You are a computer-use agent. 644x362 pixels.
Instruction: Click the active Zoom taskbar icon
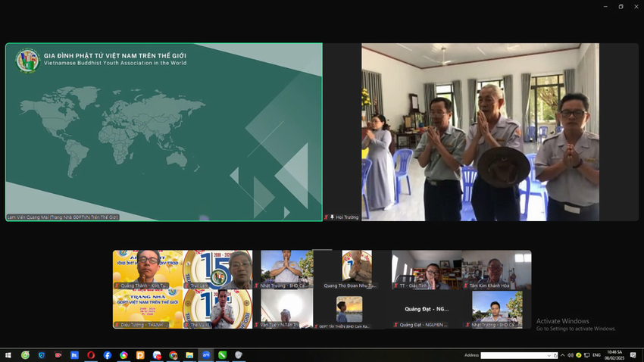coord(206,355)
